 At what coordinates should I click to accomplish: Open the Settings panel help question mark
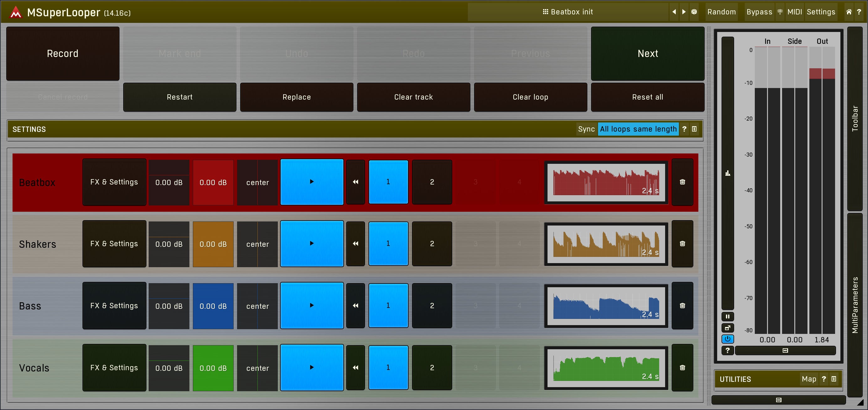tap(684, 129)
